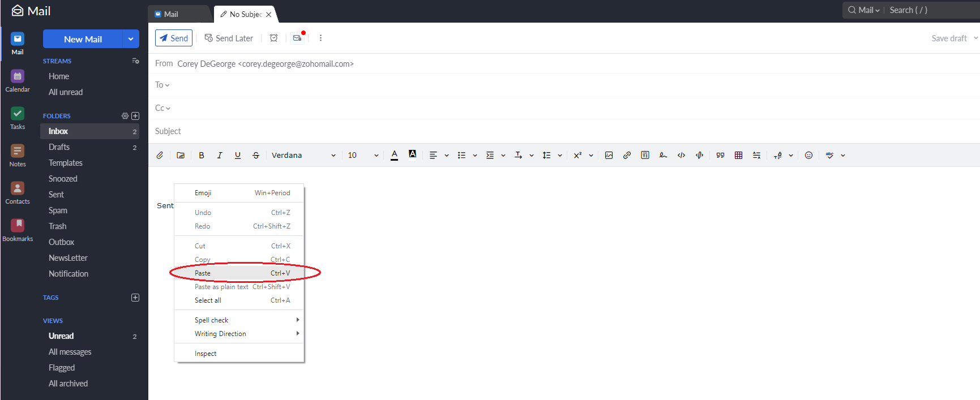Open the emoji smiley picker
This screenshot has width=980, height=400.
(808, 155)
